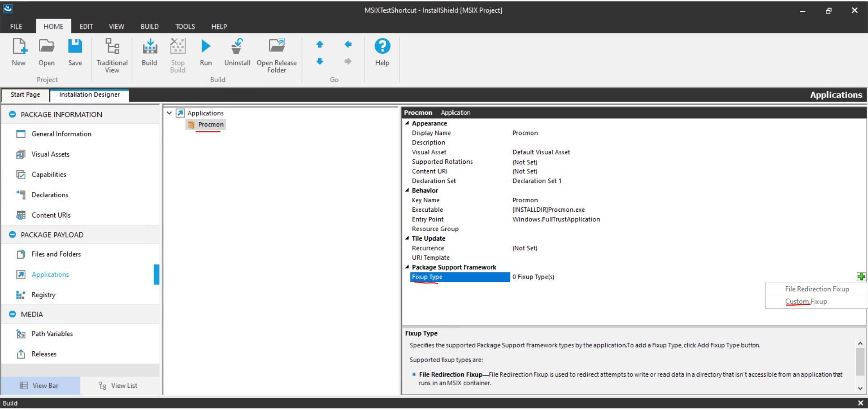Expand the Applications tree node

point(169,113)
